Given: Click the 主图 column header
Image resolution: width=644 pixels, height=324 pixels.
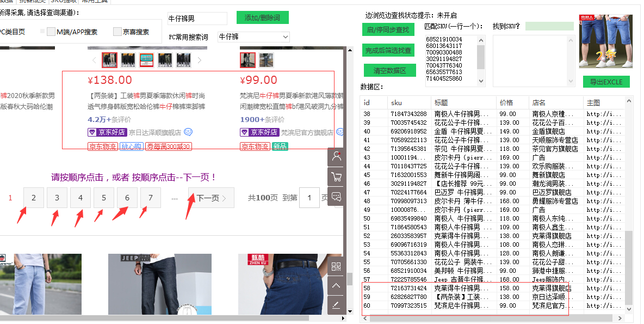Looking at the screenshot, I should 604,102.
